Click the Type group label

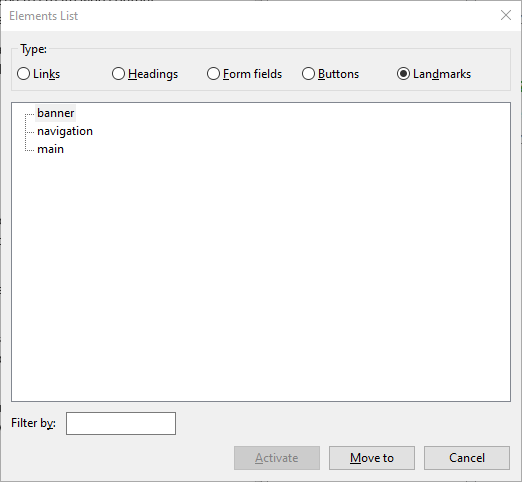tap(33, 49)
